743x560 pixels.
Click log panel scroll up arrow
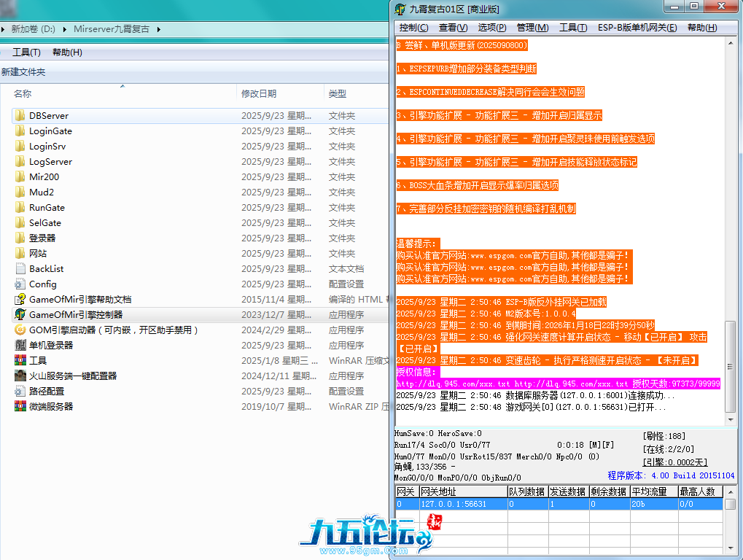(731, 43)
